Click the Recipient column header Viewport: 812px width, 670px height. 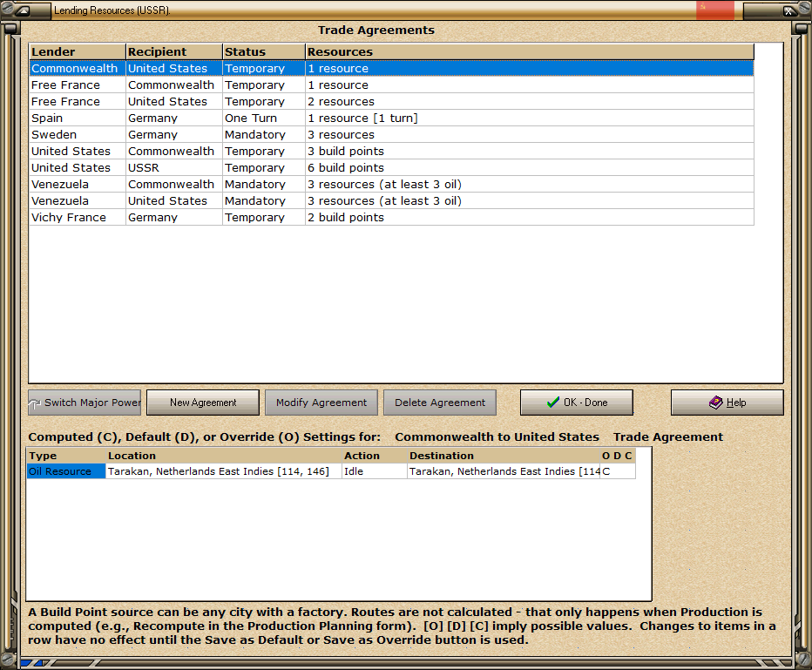[174, 51]
